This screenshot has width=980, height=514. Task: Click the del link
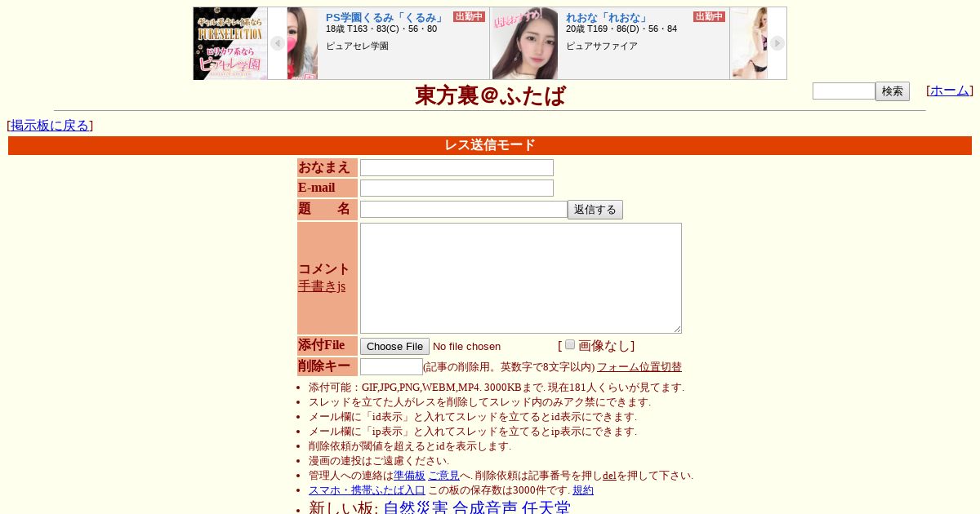click(x=609, y=476)
